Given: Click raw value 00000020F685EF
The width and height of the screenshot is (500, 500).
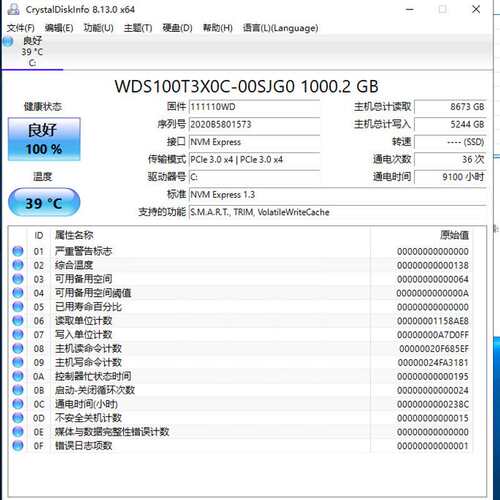Looking at the screenshot, I should point(434,349).
